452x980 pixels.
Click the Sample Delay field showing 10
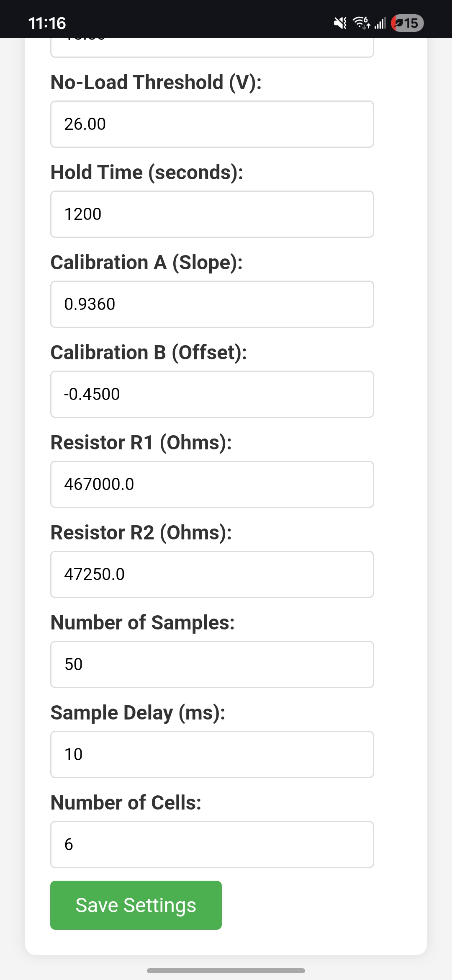click(212, 754)
